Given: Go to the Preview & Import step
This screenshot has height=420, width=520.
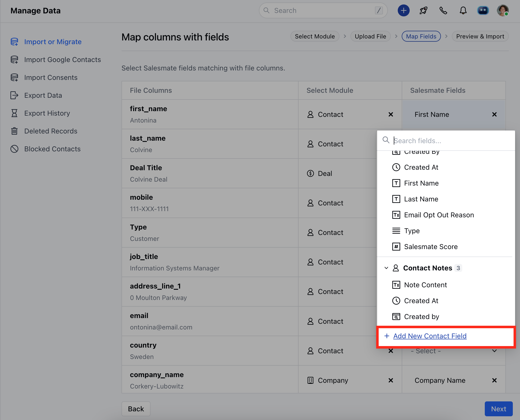Looking at the screenshot, I should pos(480,36).
